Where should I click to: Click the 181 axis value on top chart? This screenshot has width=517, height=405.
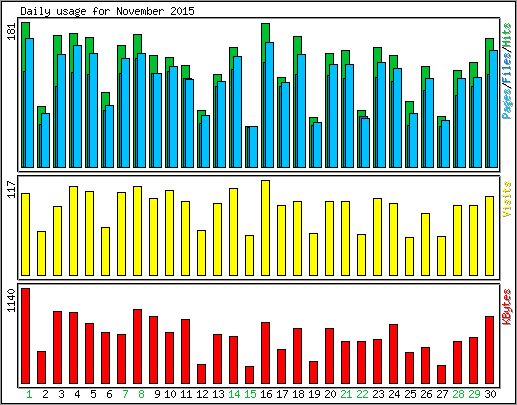pos(12,32)
